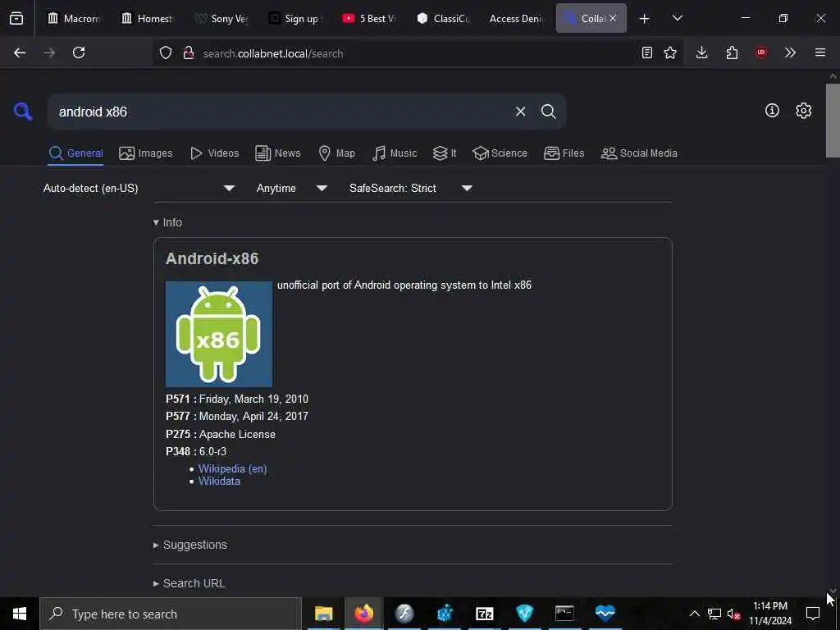Open the search preferences gear
The width and height of the screenshot is (840, 630).
(803, 111)
